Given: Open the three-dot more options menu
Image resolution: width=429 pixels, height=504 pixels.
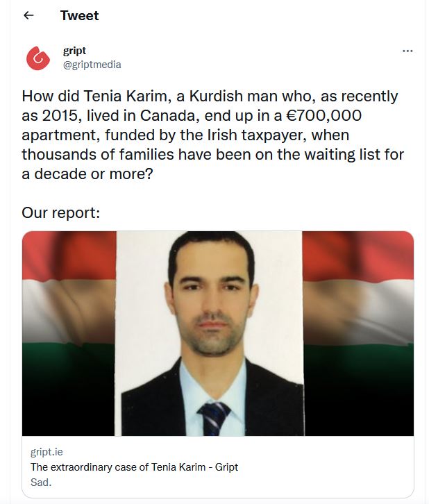Looking at the screenshot, I should [x=407, y=51].
